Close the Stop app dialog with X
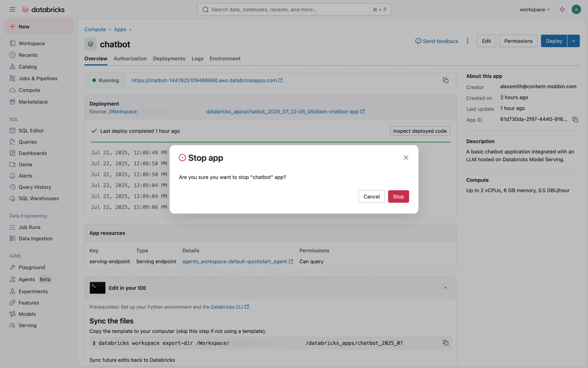The image size is (588, 368). [x=406, y=158]
